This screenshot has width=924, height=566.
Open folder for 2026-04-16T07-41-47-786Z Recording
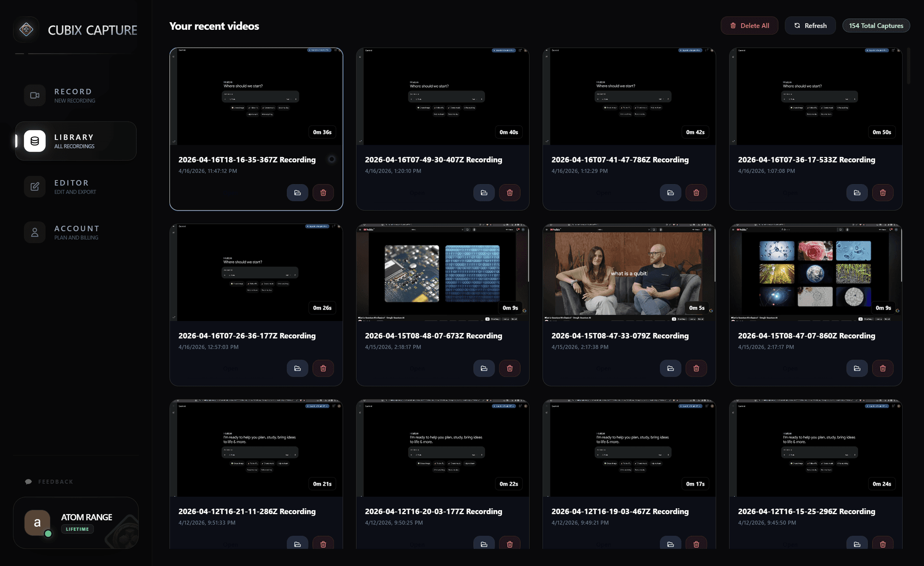point(670,193)
